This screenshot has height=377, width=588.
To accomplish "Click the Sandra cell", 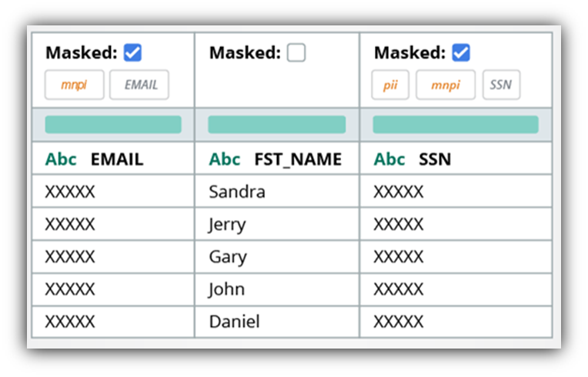I will coord(237,192).
